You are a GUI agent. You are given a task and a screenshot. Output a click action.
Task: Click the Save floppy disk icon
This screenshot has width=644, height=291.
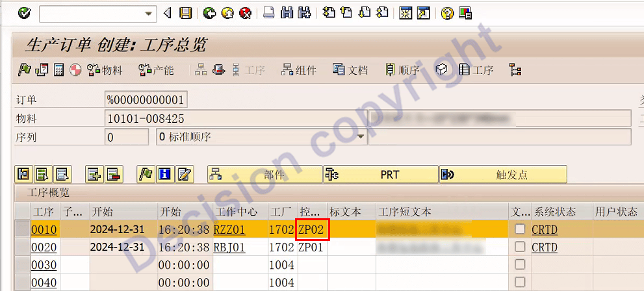coord(185,13)
